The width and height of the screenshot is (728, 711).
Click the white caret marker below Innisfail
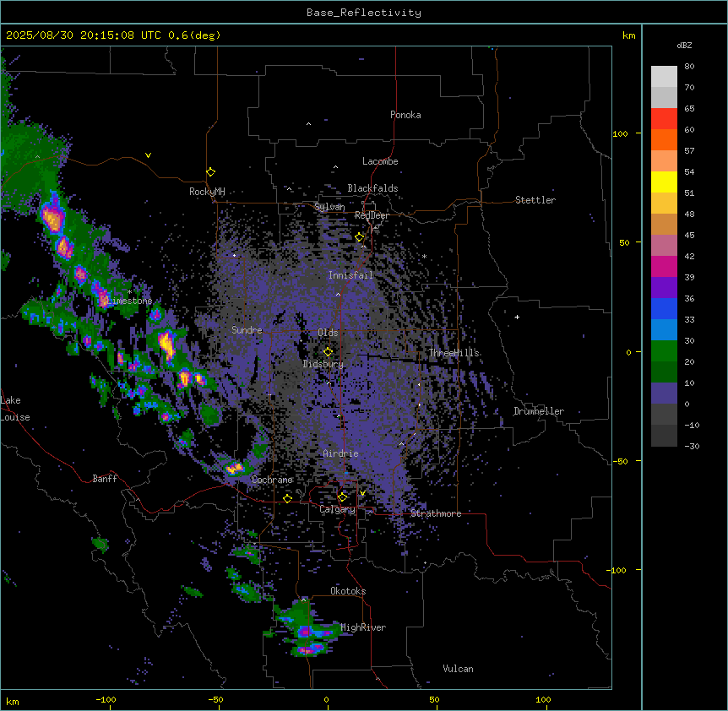point(338,294)
